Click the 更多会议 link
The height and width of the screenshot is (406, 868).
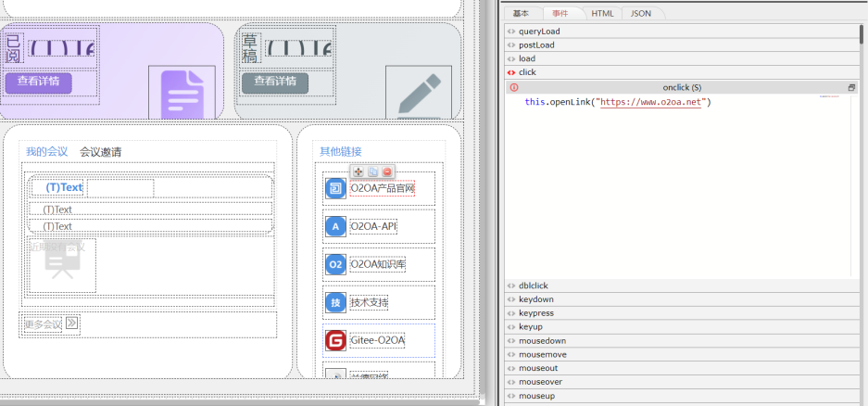coord(44,324)
